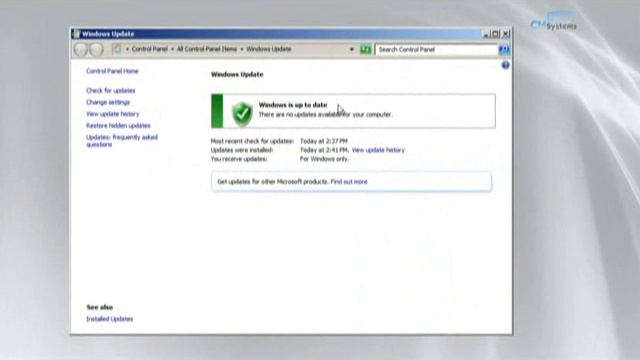Click the Forward navigation arrow button
The height and width of the screenshot is (360, 640).
coord(97,50)
